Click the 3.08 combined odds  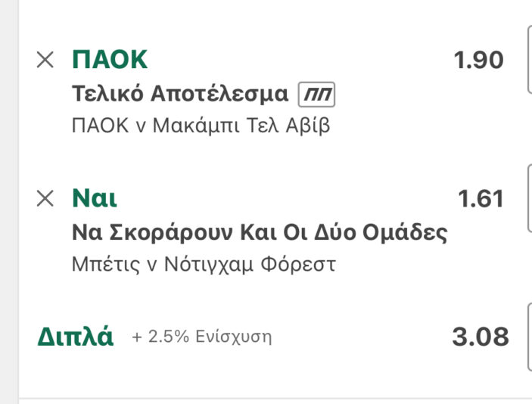[x=480, y=337]
